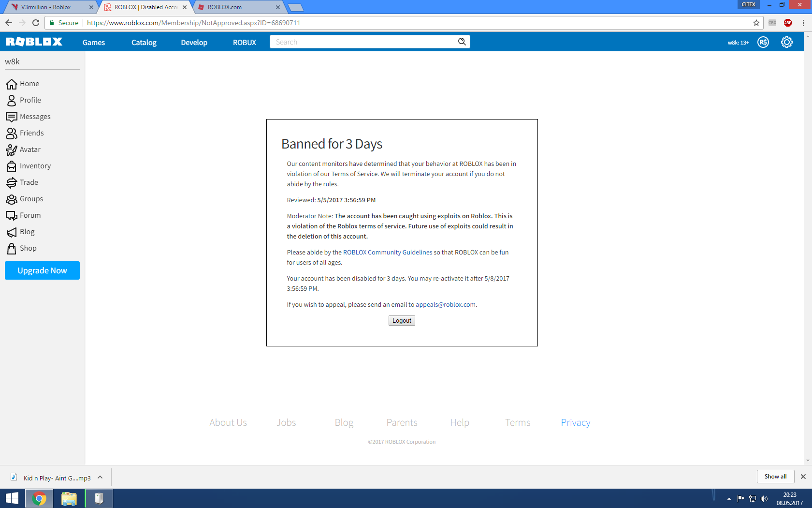The width and height of the screenshot is (812, 508).
Task: Open Inventory sidebar icon
Action: tap(12, 166)
